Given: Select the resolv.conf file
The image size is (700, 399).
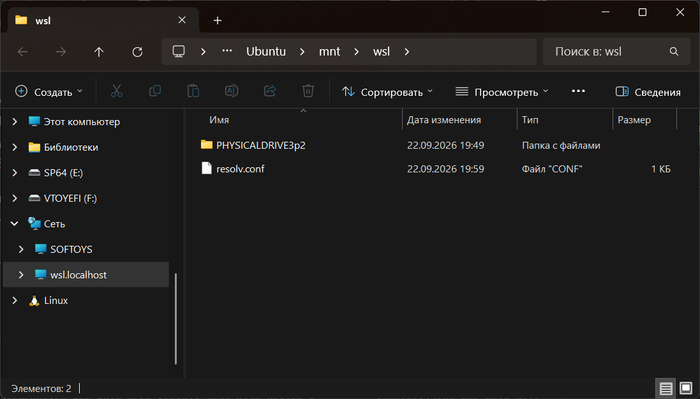Looking at the screenshot, I should coord(240,169).
